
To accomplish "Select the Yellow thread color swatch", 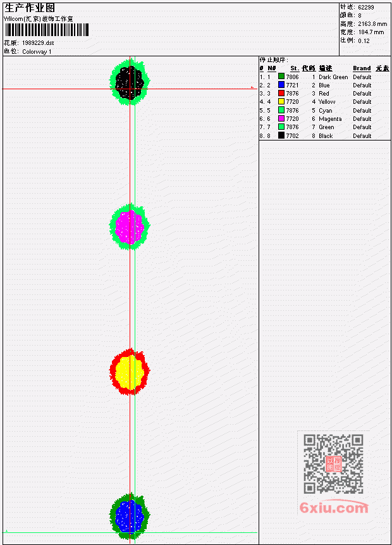I will tap(281, 101).
